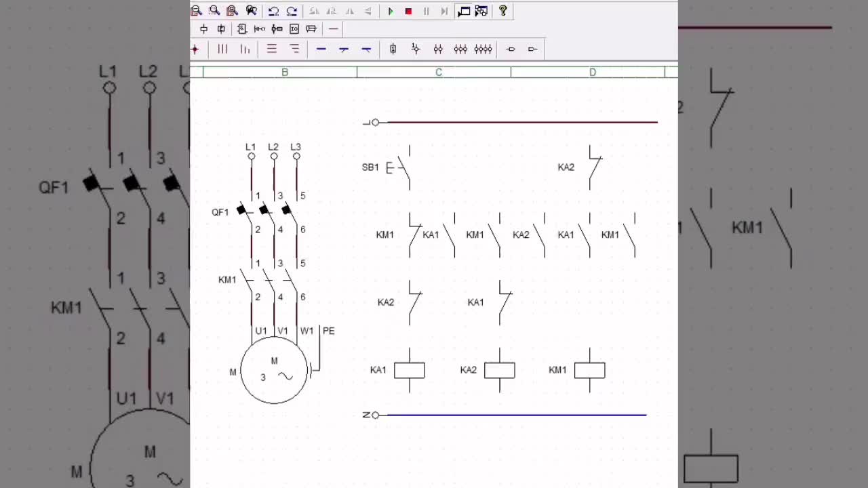Select the U1 motor terminal label
Screen dimensions: 868x488
261,331
